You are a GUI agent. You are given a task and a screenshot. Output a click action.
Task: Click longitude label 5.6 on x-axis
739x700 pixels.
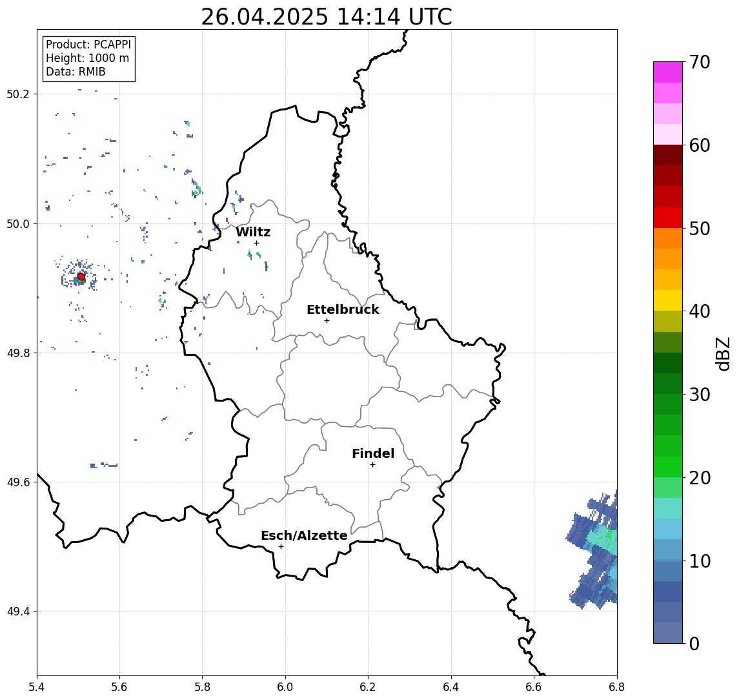click(119, 687)
